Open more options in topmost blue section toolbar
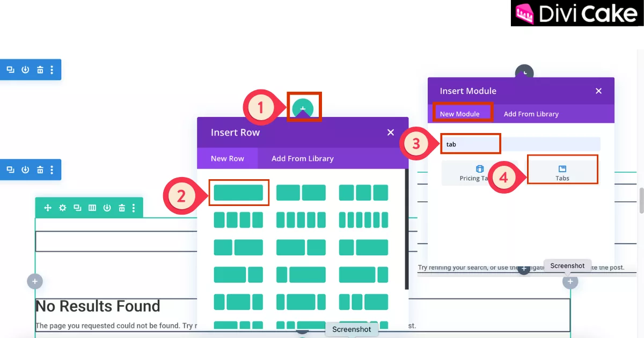Screen dimensions: 644x338 click(52, 70)
